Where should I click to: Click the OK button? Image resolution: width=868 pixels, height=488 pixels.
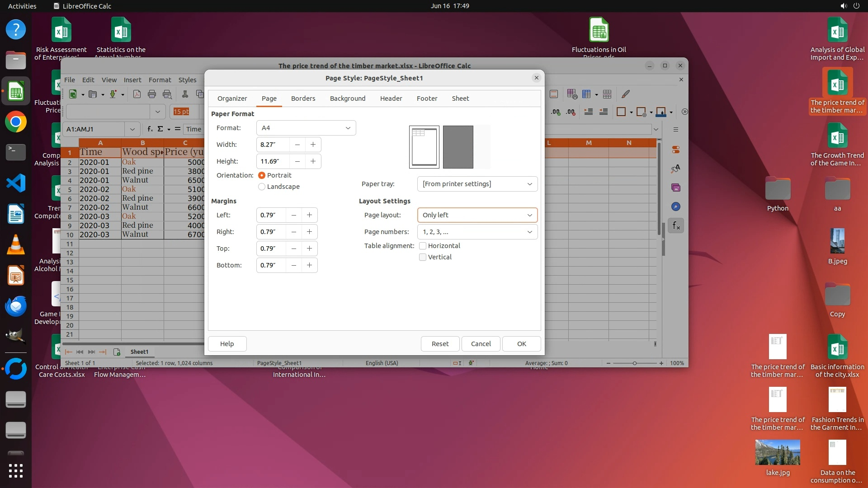click(521, 344)
